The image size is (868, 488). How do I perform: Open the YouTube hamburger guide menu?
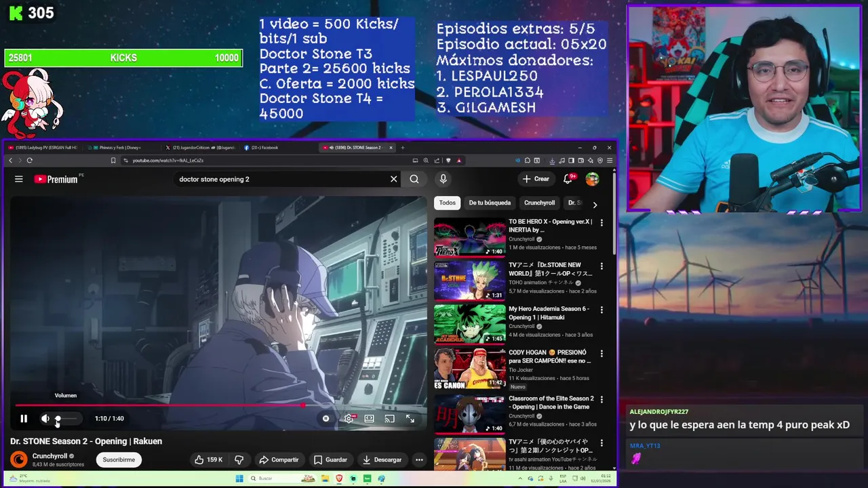pyautogui.click(x=19, y=179)
